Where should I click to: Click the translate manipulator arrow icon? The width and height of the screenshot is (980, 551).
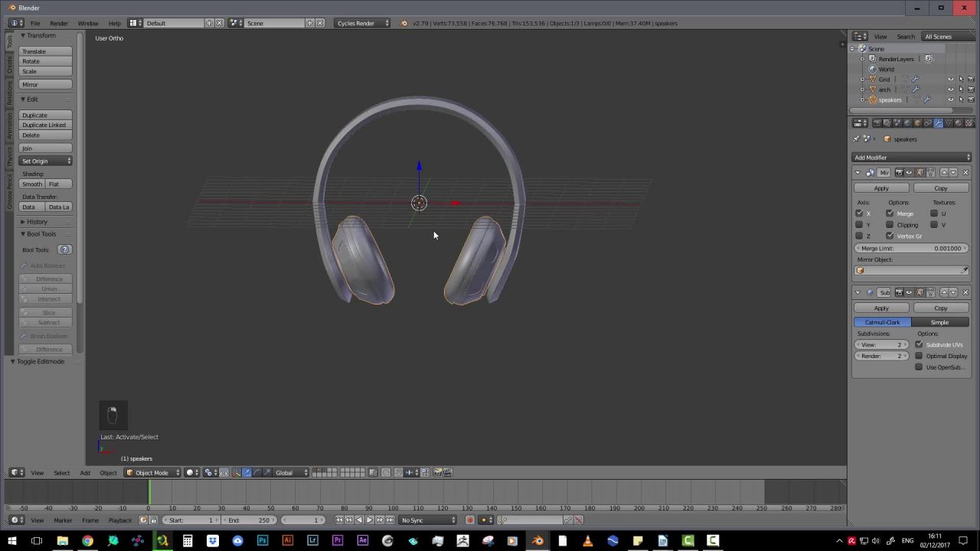tap(246, 473)
